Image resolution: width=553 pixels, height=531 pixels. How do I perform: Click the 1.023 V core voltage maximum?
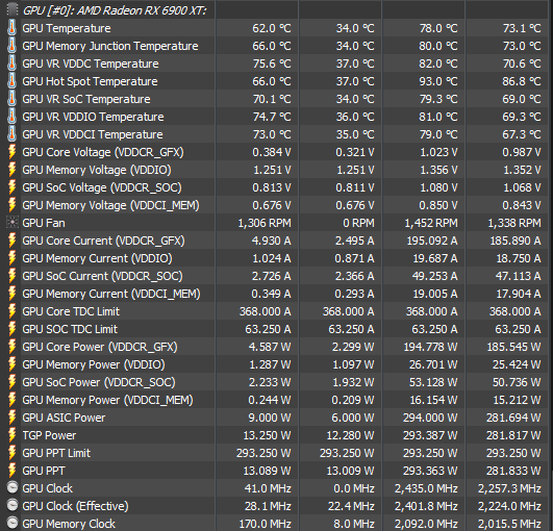438,152
